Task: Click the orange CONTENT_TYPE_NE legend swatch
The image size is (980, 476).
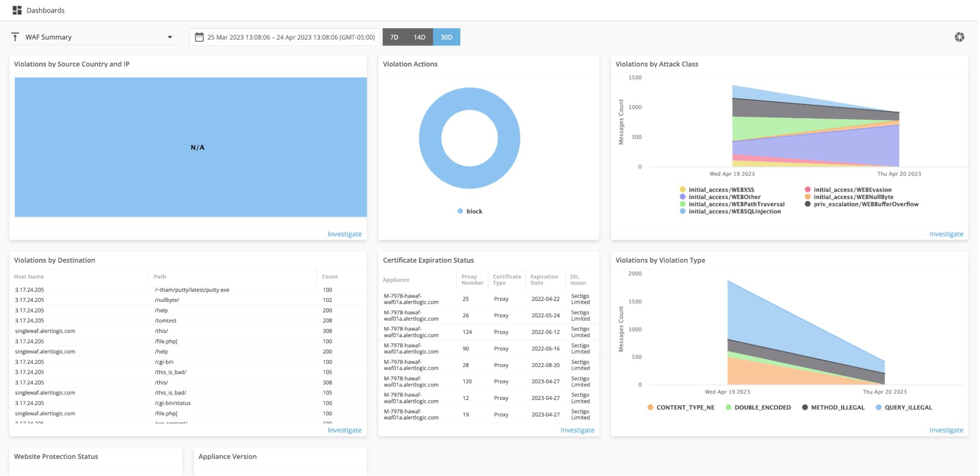Action: pos(650,407)
